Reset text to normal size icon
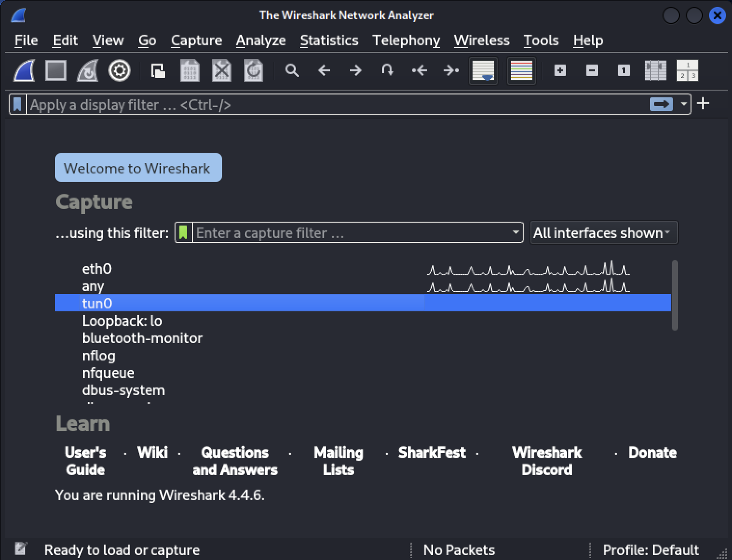 (624, 71)
